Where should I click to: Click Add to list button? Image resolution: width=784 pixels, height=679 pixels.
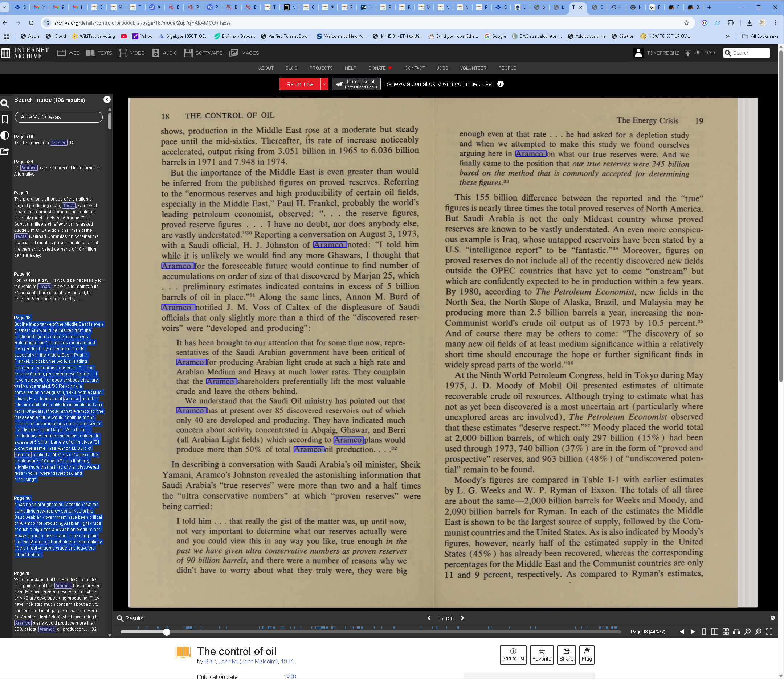coord(513,655)
